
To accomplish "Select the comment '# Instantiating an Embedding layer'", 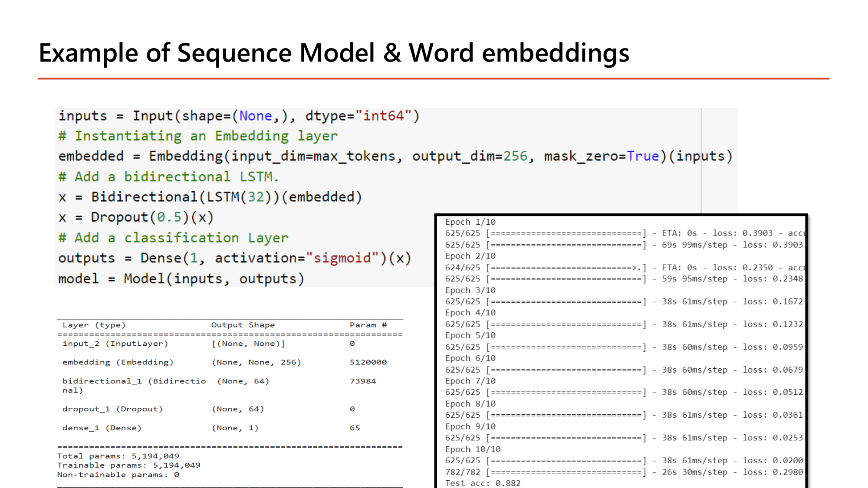I will pyautogui.click(x=198, y=136).
